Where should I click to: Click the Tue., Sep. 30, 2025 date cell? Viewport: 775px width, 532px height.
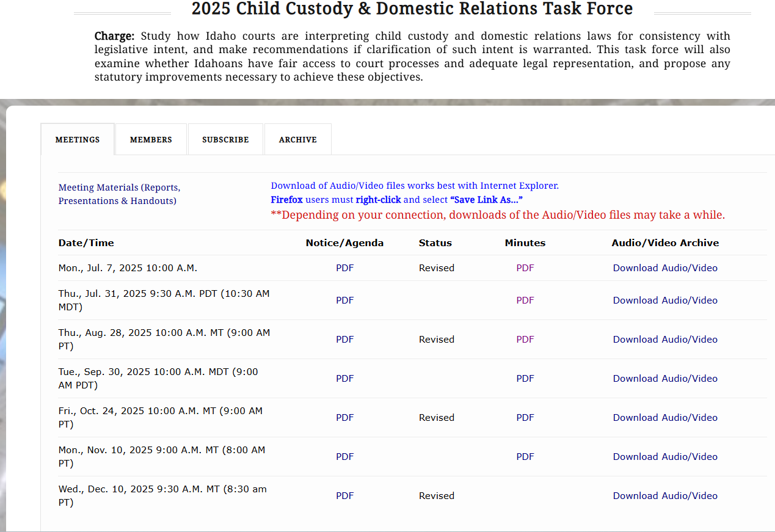(x=158, y=379)
